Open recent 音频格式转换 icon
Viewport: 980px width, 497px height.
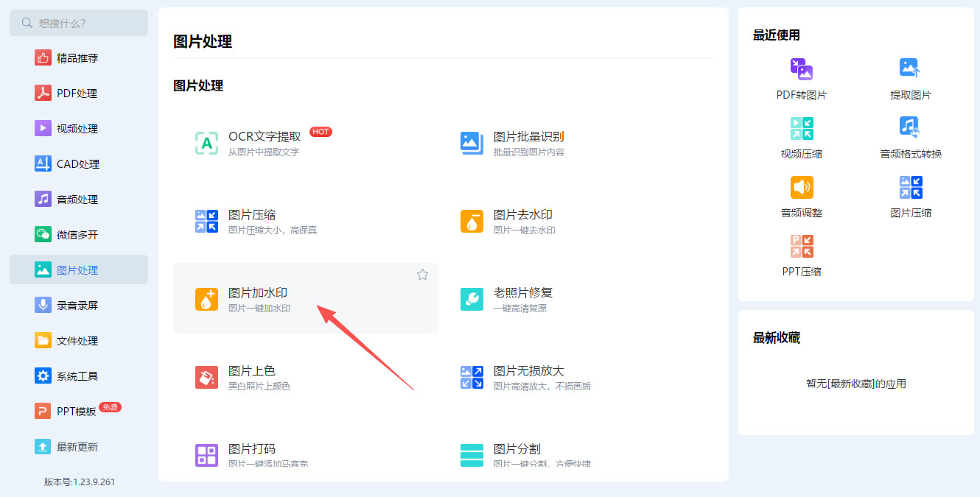click(x=911, y=128)
